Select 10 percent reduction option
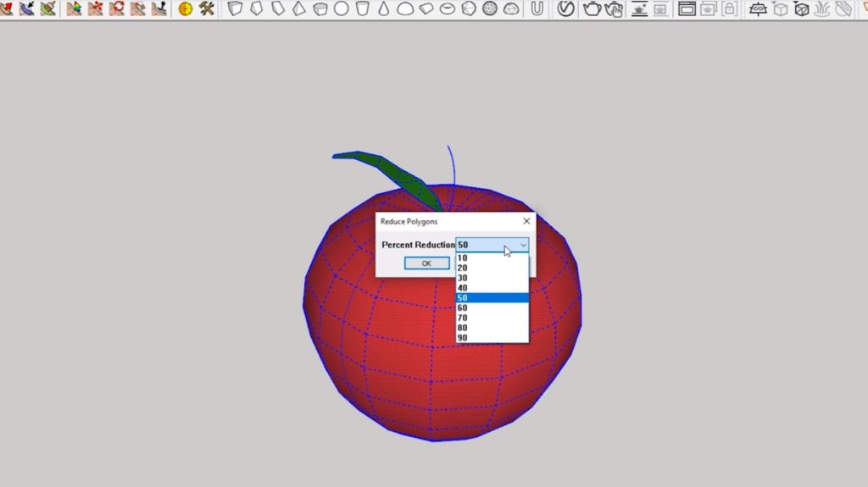Screen dimensions: 868x487 click(x=492, y=257)
